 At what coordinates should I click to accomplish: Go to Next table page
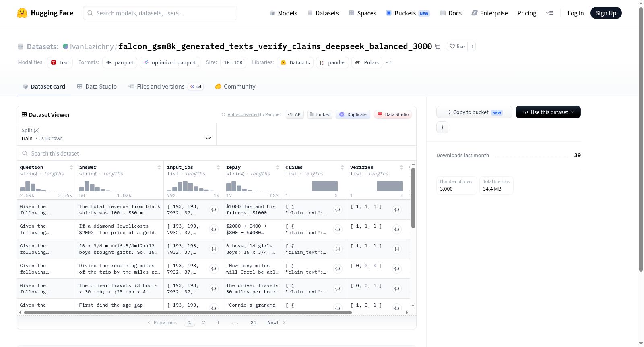(x=277, y=322)
